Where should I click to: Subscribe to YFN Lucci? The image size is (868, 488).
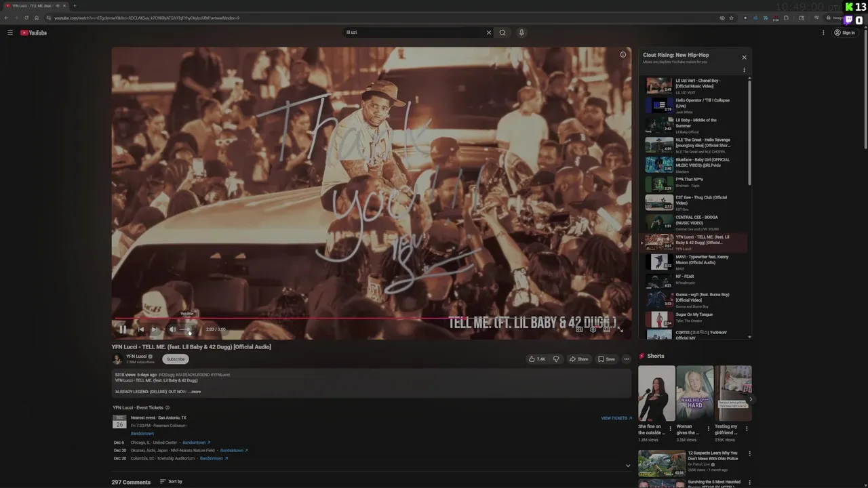coord(176,359)
